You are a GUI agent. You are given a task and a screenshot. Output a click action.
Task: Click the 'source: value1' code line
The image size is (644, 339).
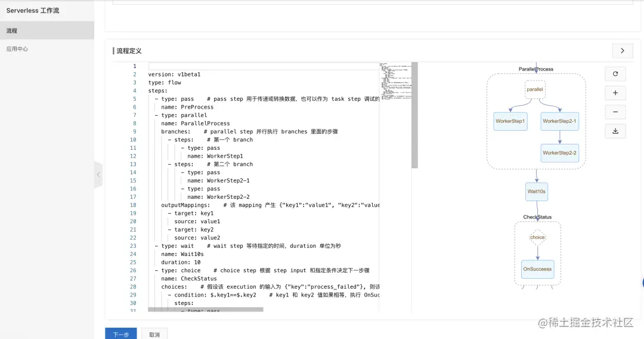pyautogui.click(x=197, y=221)
